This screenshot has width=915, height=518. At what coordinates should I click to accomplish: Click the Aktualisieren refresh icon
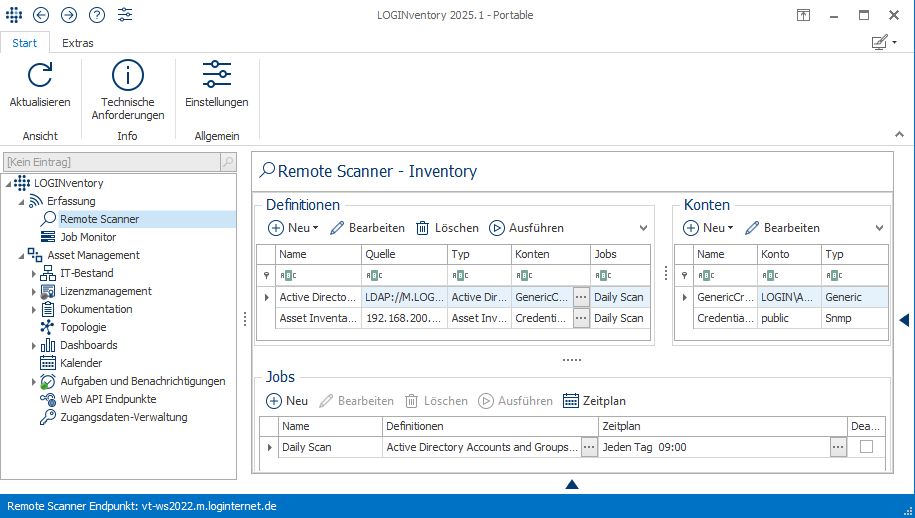coord(40,75)
